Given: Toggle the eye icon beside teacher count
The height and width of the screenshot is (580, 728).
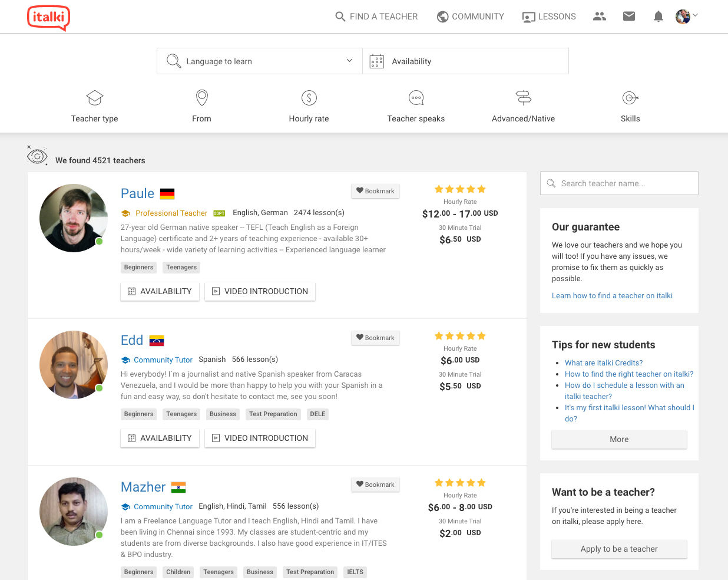Looking at the screenshot, I should coord(37,156).
